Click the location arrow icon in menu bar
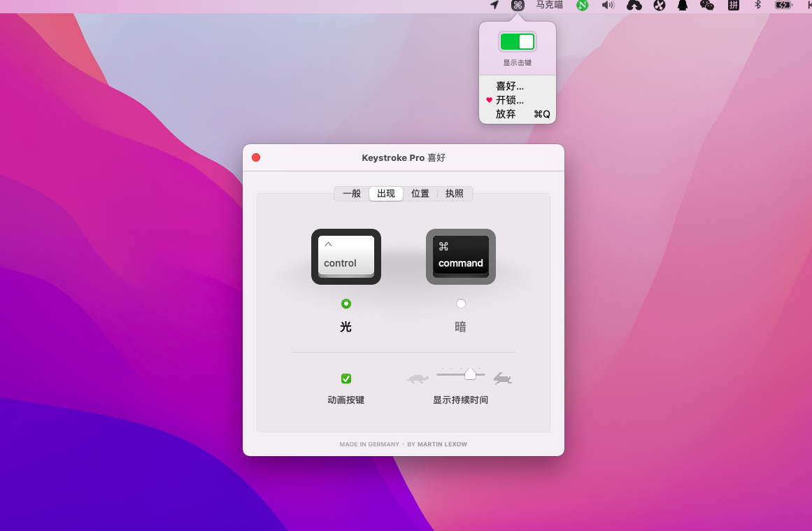The height and width of the screenshot is (531, 812). tap(494, 6)
